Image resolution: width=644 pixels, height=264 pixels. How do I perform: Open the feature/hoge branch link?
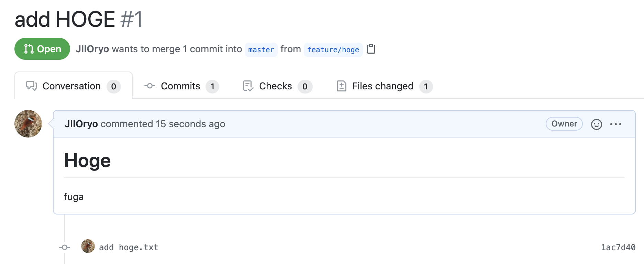point(333,50)
